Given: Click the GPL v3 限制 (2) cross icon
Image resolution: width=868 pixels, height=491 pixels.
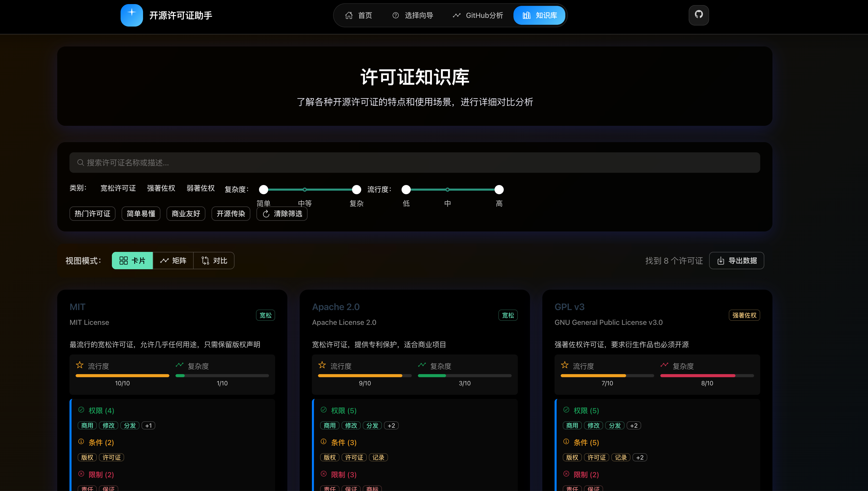Looking at the screenshot, I should pos(566,474).
